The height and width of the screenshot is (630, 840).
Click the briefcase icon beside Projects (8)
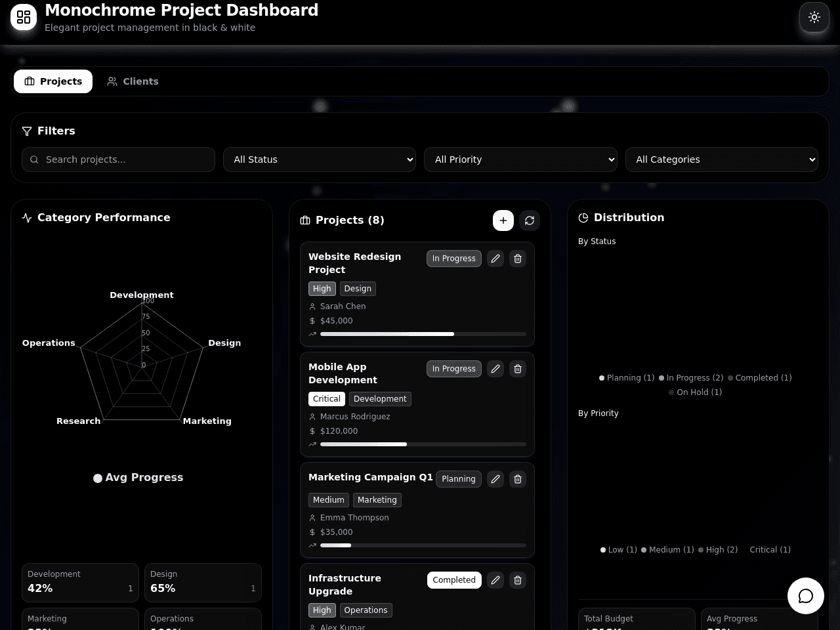pyautogui.click(x=305, y=220)
